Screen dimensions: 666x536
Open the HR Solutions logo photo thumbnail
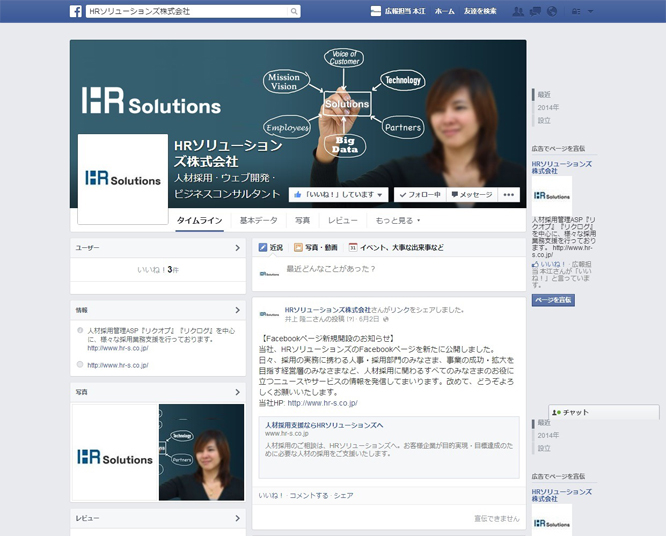click(x=115, y=452)
